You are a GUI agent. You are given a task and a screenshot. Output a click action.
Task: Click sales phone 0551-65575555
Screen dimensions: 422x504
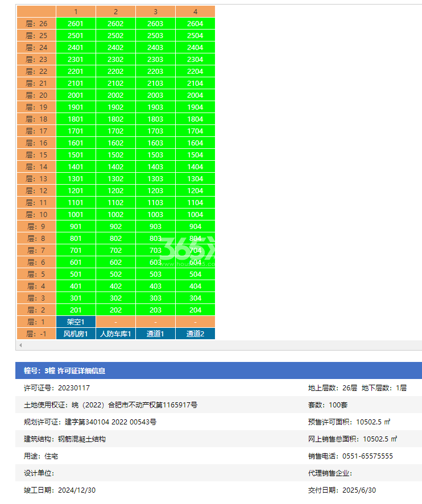367,456
